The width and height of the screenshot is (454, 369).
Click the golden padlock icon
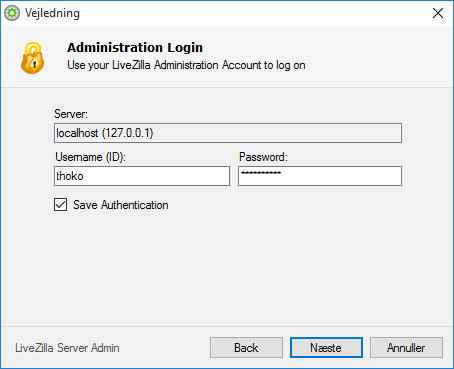click(32, 58)
